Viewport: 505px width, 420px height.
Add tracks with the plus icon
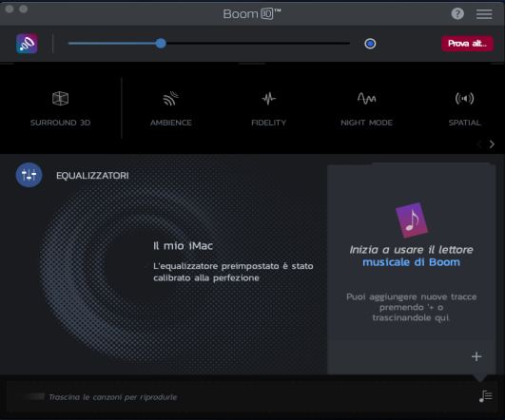point(476,356)
